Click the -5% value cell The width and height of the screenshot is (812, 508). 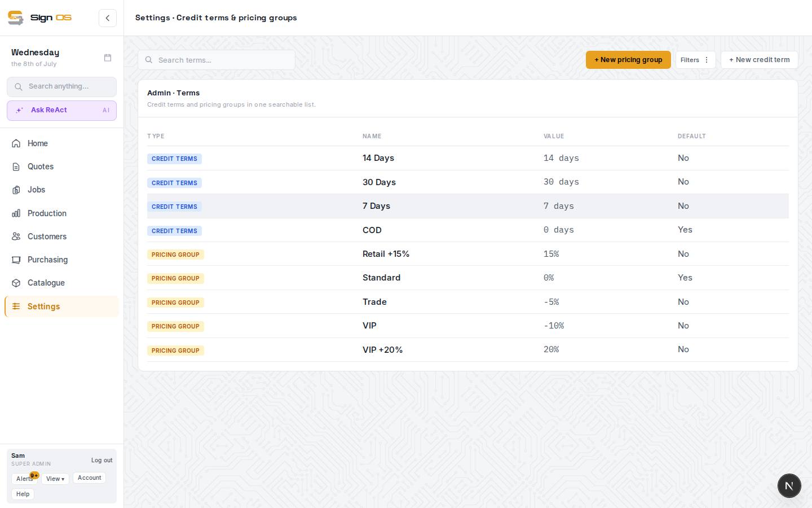point(551,302)
